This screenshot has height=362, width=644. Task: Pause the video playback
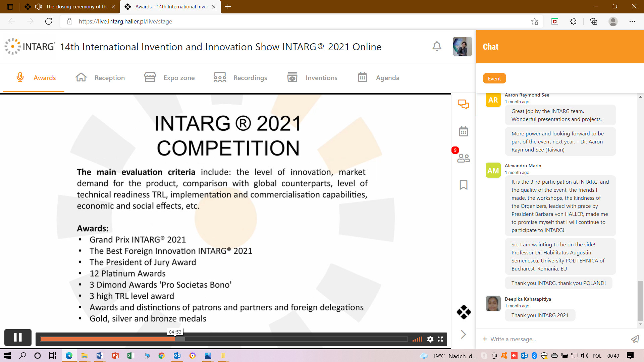(18, 338)
